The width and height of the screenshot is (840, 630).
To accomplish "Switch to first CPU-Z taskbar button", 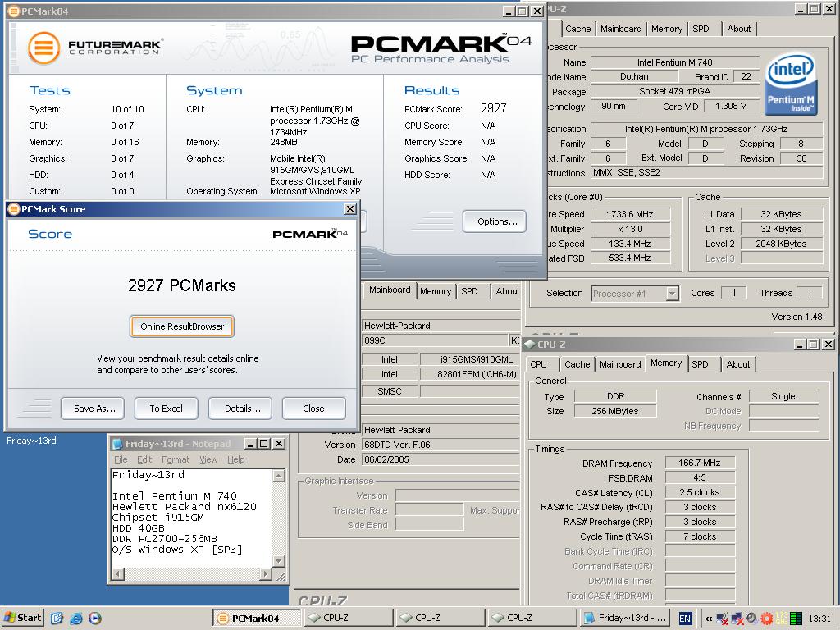I will tap(349, 619).
